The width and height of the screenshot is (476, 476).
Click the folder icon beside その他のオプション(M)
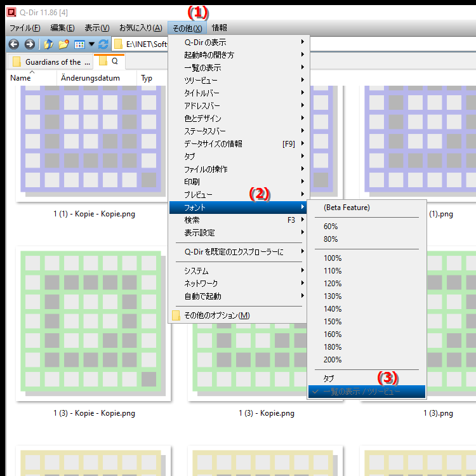pyautogui.click(x=176, y=315)
